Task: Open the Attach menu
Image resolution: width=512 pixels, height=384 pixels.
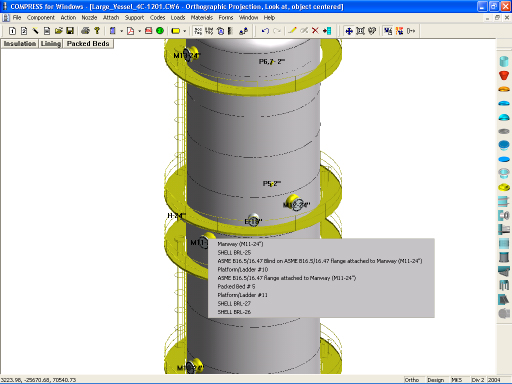Action: 111,17
